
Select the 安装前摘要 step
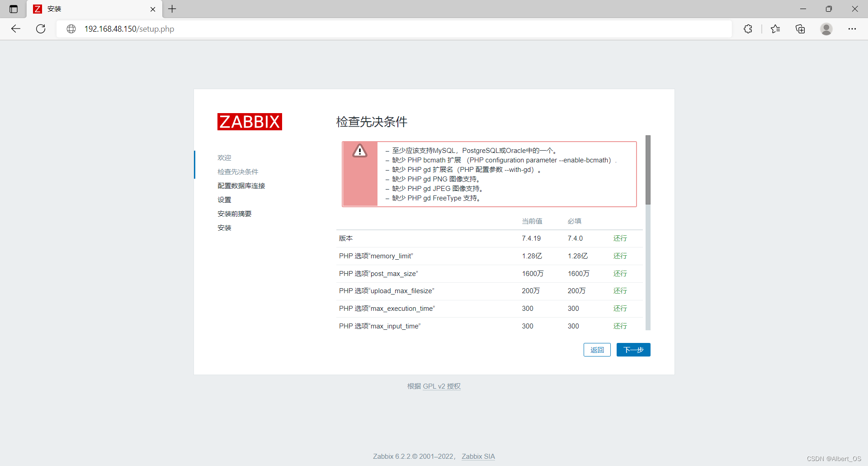click(x=235, y=214)
